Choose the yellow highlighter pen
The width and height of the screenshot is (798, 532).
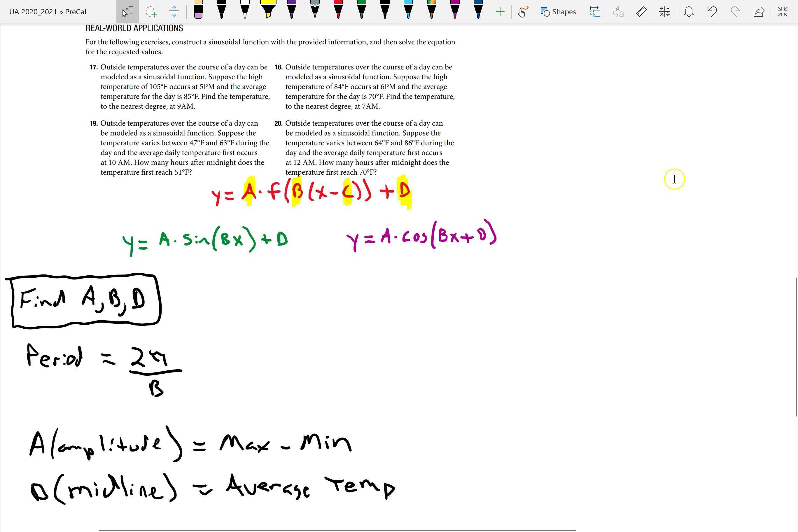pos(268,10)
